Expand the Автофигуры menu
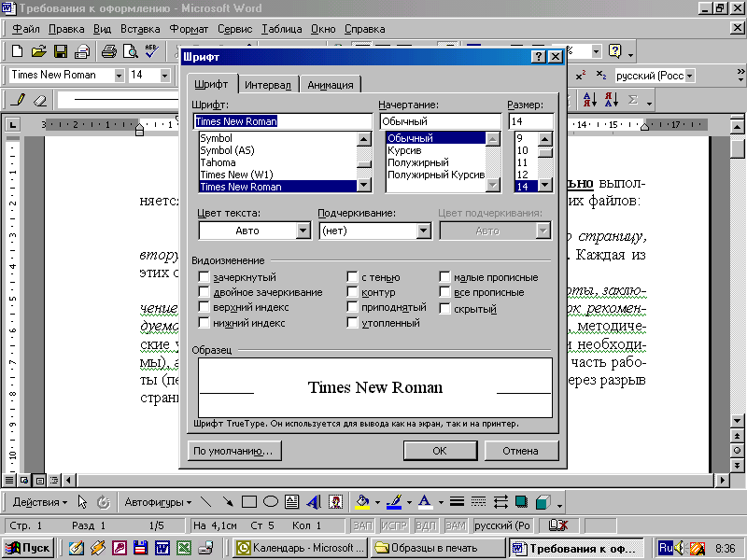747x560 pixels. 158,502
